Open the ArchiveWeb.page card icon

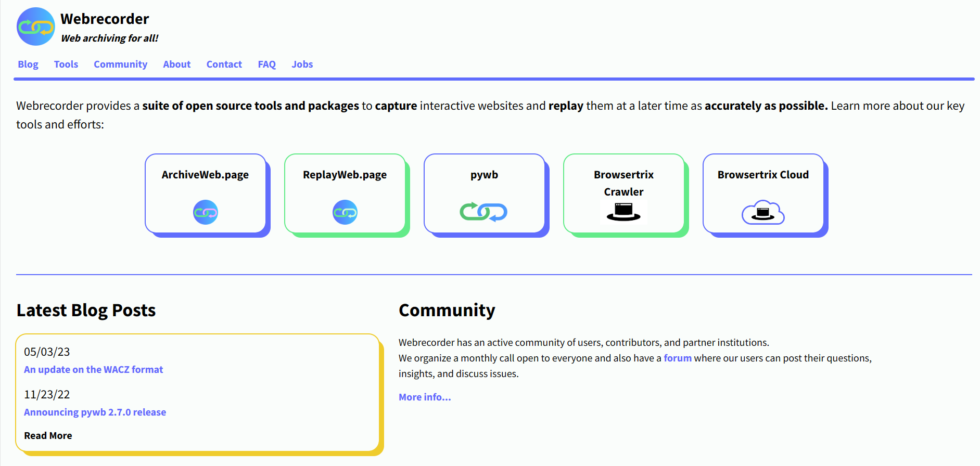206,212
